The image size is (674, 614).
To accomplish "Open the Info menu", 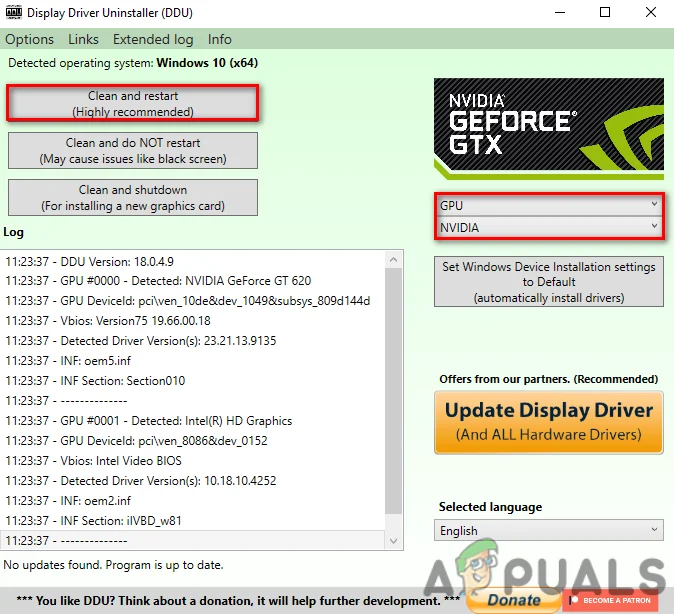I will 219,39.
